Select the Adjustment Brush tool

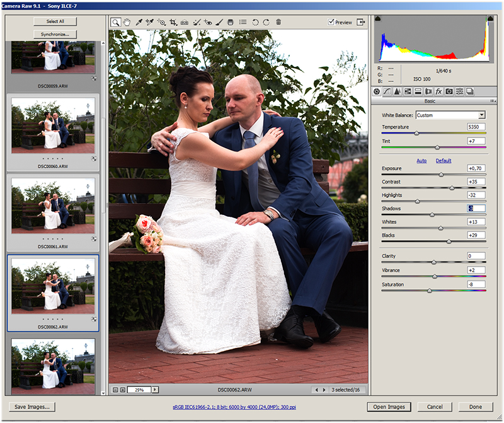(x=219, y=22)
